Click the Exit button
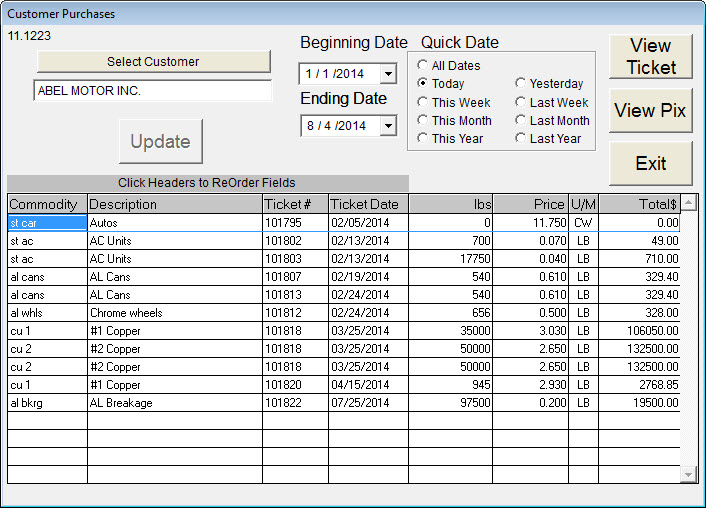 (651, 163)
